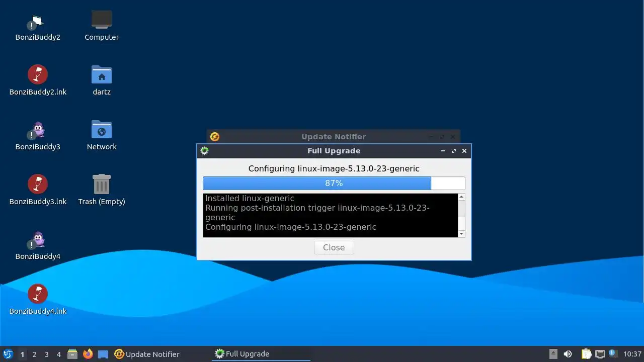Open the network status tray icon
This screenshot has height=362, width=644.
pyautogui.click(x=600, y=354)
